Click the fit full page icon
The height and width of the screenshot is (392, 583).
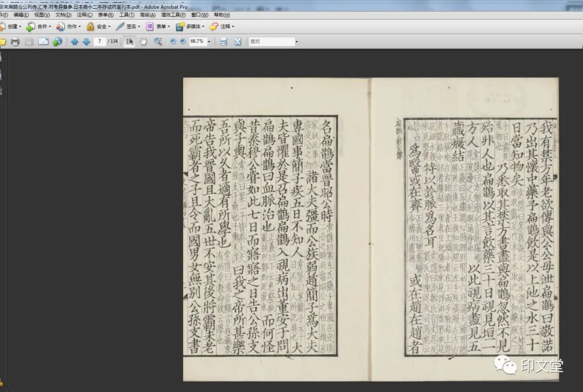click(238, 42)
